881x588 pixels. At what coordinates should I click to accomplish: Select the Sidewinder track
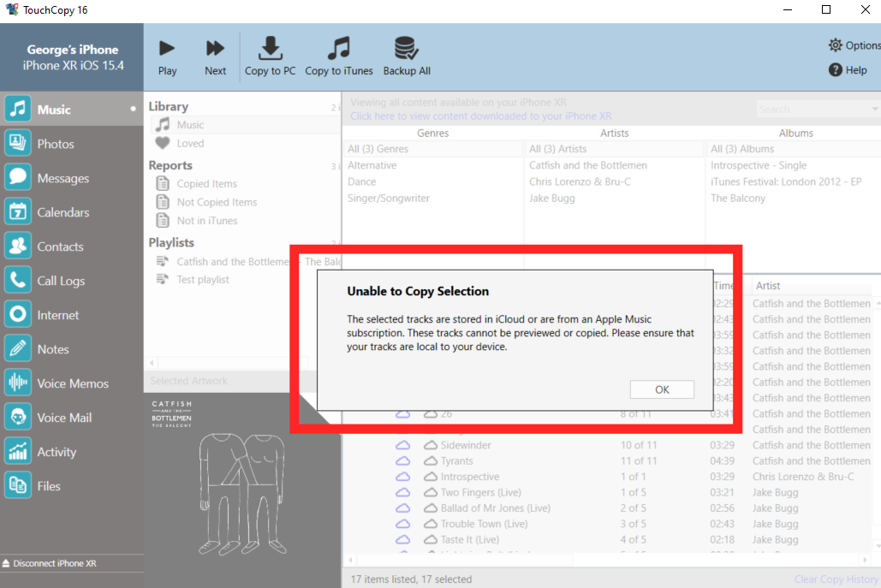coord(466,445)
